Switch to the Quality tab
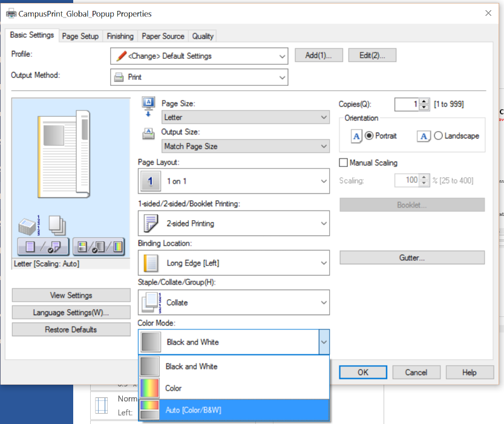 203,36
